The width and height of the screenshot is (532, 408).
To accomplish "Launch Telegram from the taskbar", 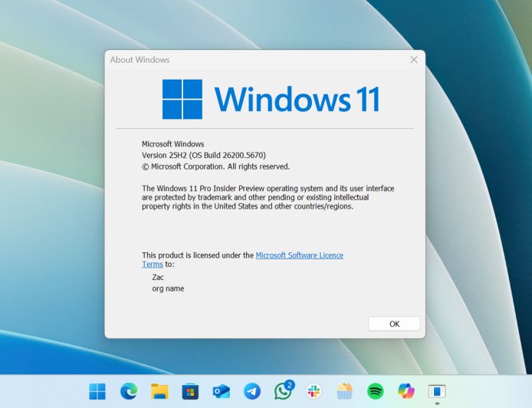I will click(252, 391).
